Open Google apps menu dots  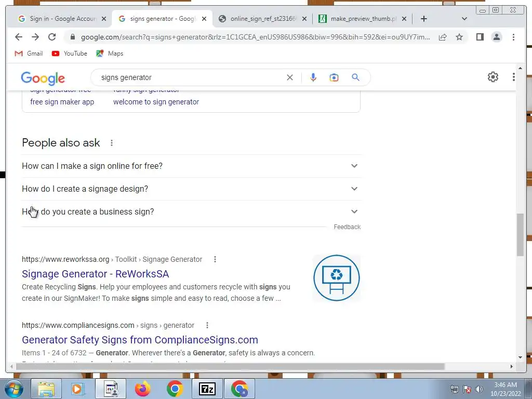513,77
